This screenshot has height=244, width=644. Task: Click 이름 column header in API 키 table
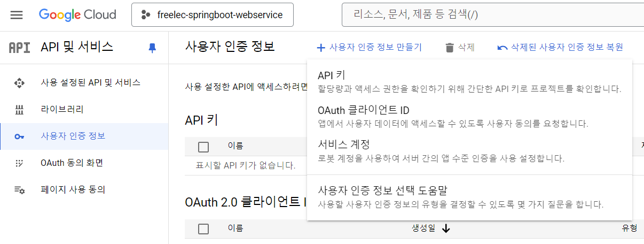coord(235,146)
